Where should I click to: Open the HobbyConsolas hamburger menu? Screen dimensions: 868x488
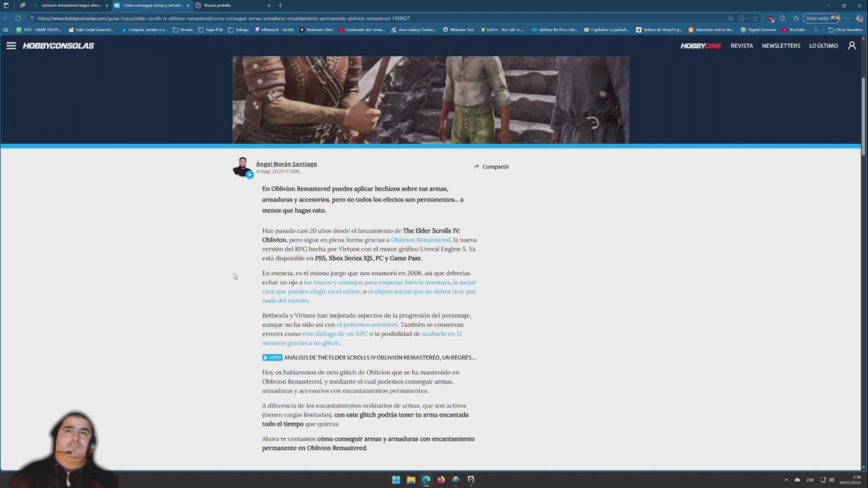pos(11,45)
